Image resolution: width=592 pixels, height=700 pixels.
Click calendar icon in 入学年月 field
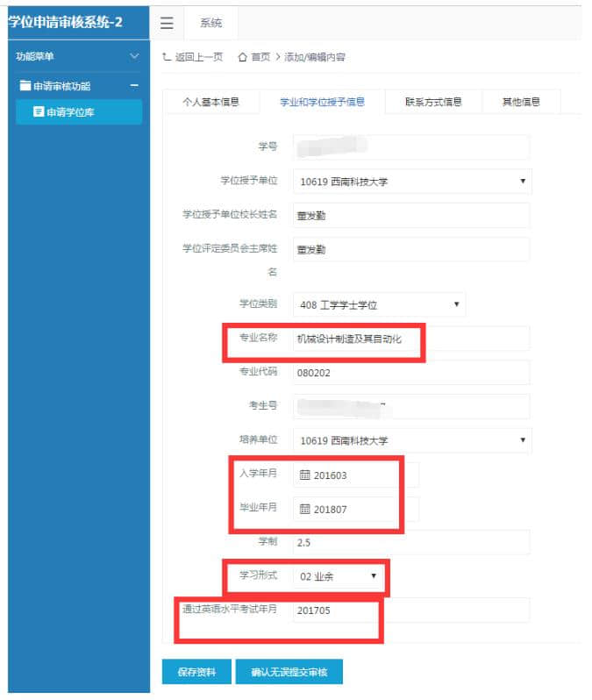pos(304,475)
